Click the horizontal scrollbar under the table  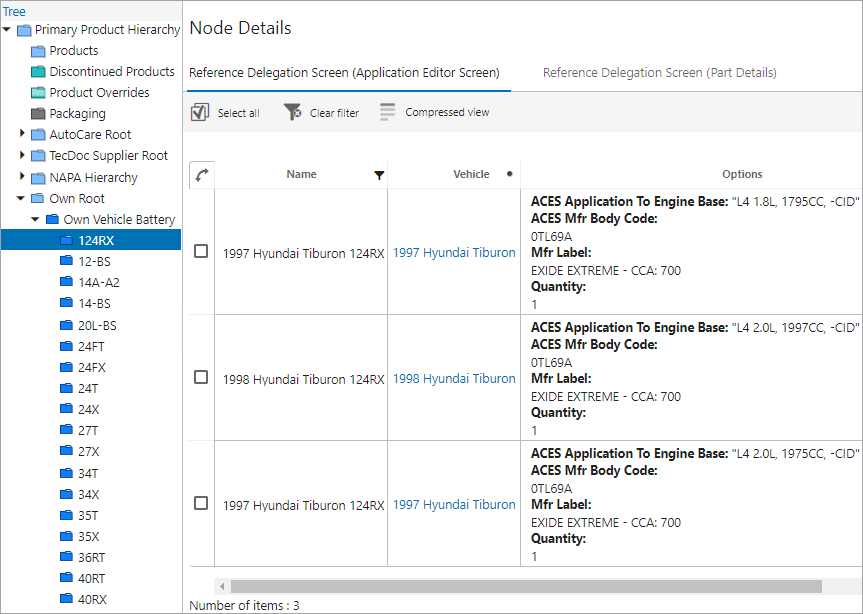(x=526, y=586)
